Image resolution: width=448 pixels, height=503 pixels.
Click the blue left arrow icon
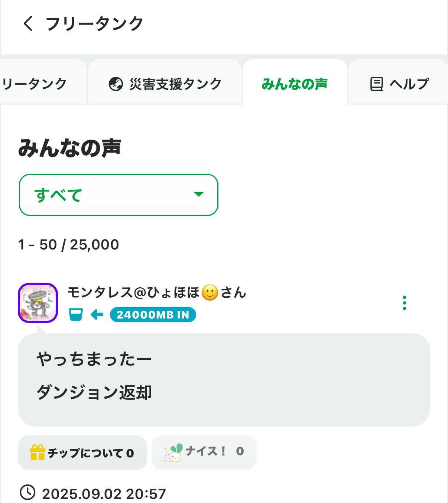97,315
